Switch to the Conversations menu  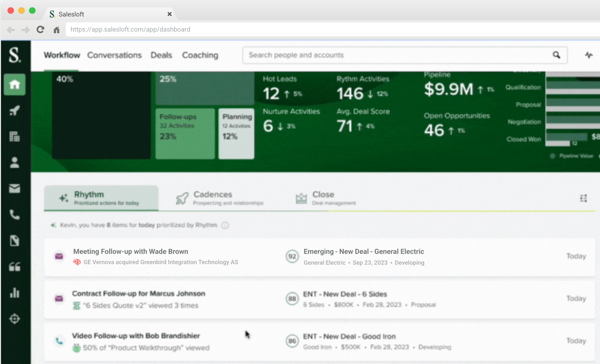tap(114, 55)
